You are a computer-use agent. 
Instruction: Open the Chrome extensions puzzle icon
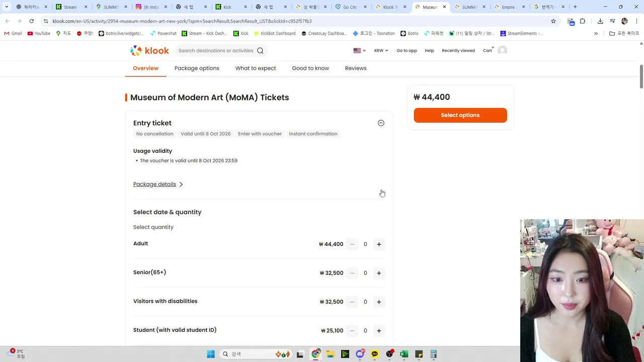click(583, 21)
